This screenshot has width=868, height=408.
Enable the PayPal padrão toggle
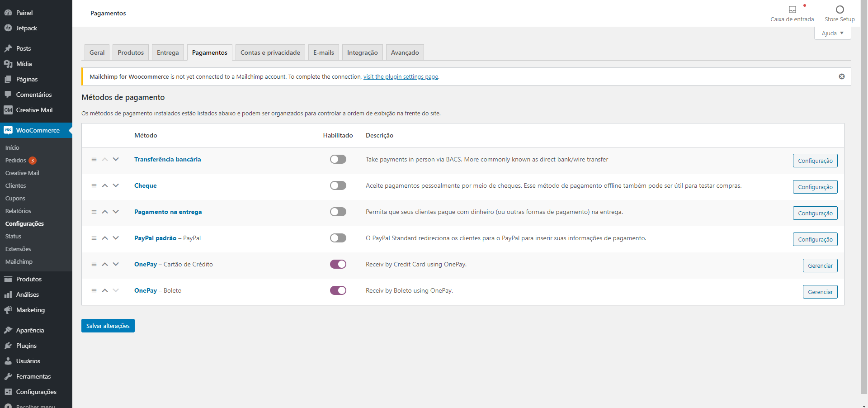coord(338,238)
